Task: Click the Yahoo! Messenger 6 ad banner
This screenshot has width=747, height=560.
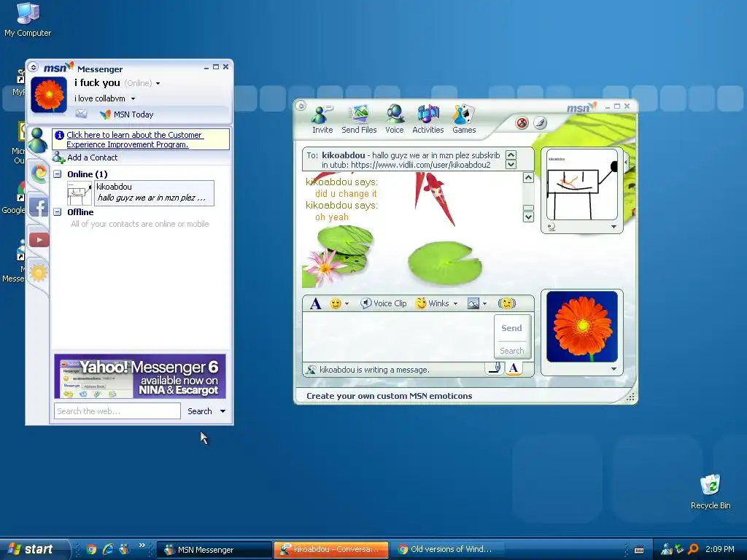Action: [140, 376]
